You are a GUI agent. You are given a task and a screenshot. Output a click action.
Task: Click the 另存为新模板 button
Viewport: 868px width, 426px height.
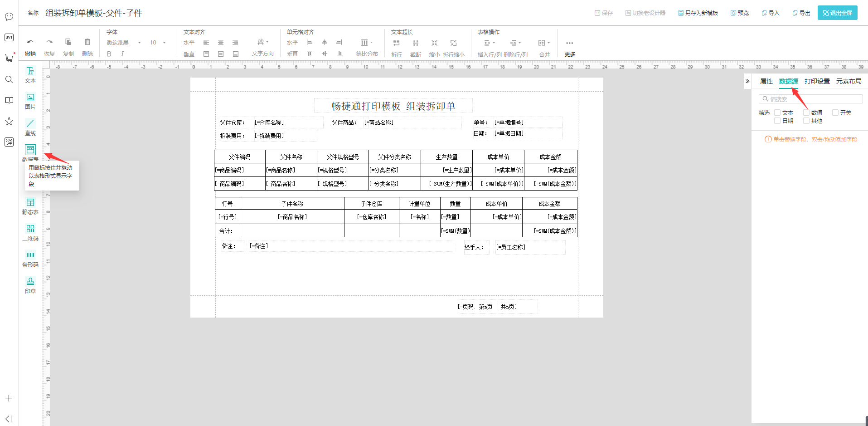(x=698, y=13)
